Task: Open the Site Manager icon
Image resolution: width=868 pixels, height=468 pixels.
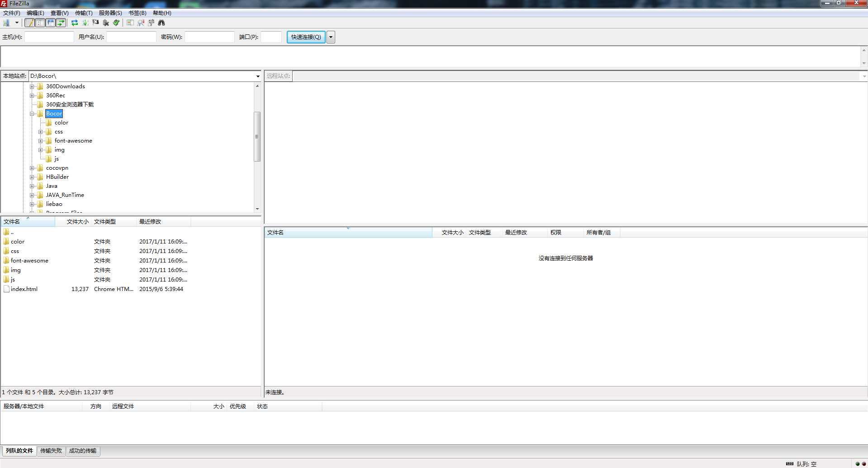Action: 6,23
